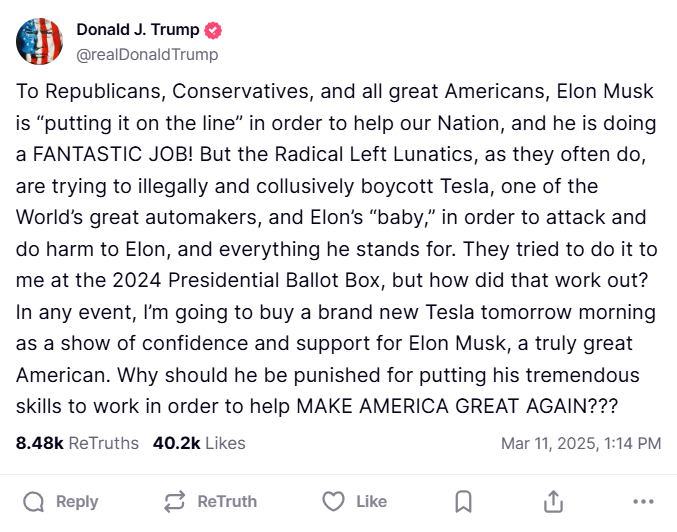Screen dimensions: 677x532
Task: Click the share upload icon
Action: 553,501
